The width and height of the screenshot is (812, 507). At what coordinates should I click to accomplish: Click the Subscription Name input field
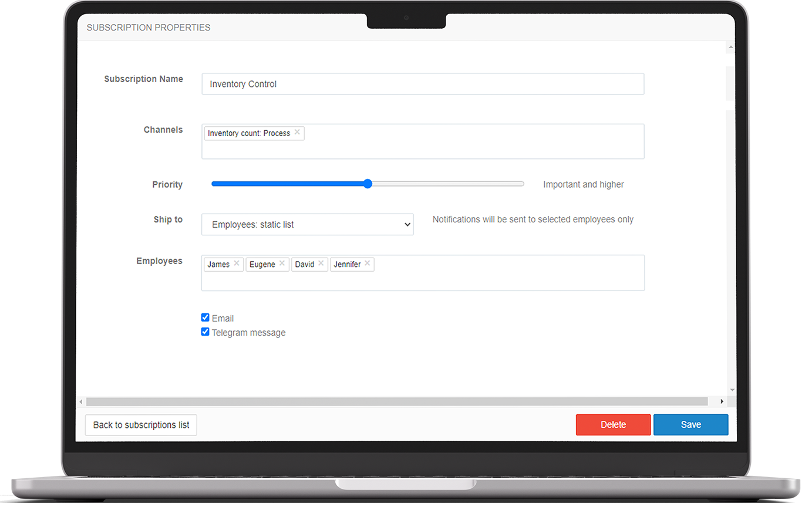423,83
